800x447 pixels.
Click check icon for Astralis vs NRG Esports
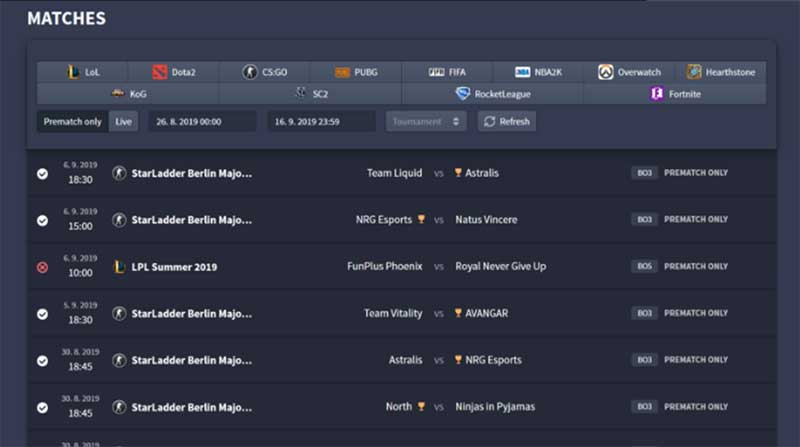(x=42, y=361)
